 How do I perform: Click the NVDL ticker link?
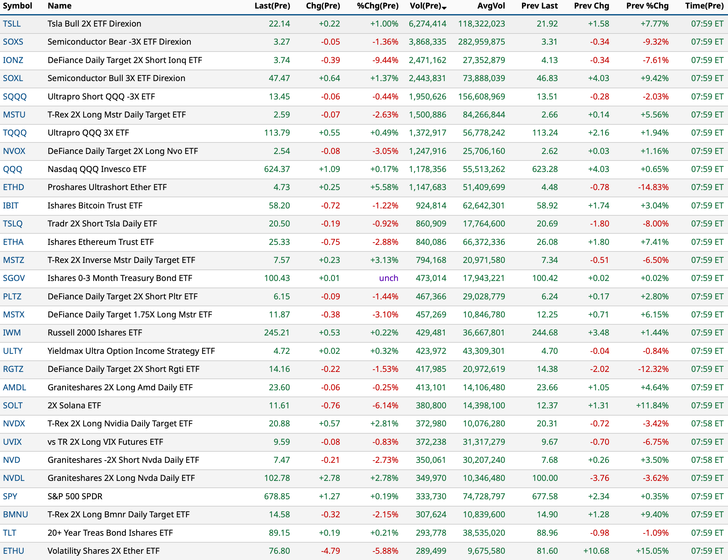(x=14, y=478)
